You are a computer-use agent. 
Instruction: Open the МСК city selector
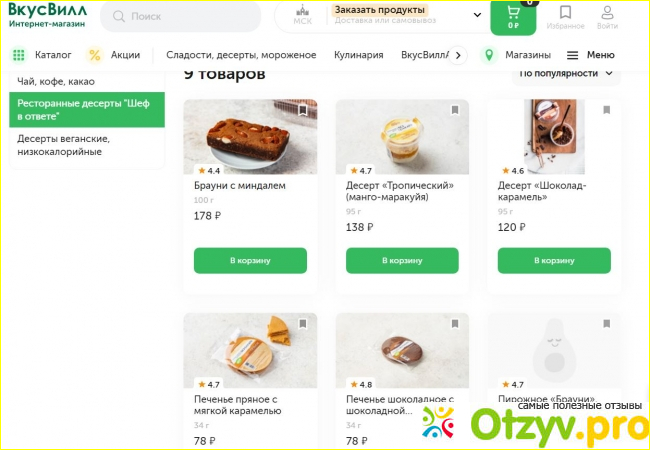pos(302,14)
